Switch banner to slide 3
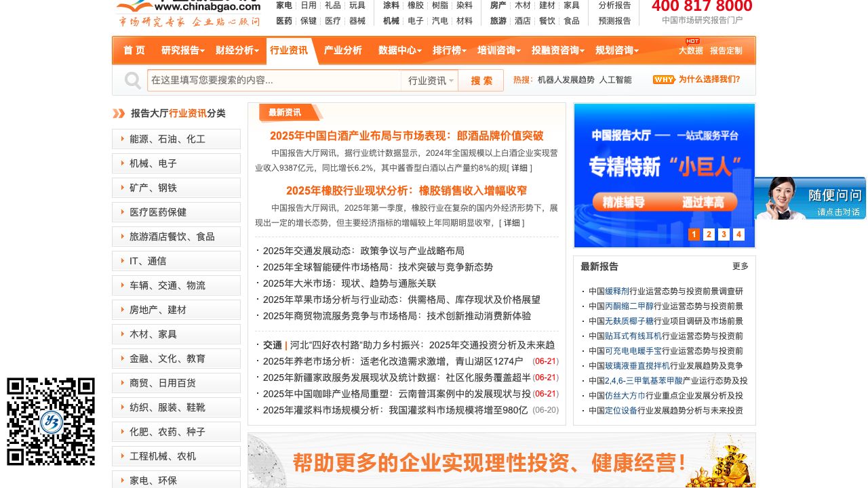Image resolution: width=868 pixels, height=488 pixels. coord(724,235)
